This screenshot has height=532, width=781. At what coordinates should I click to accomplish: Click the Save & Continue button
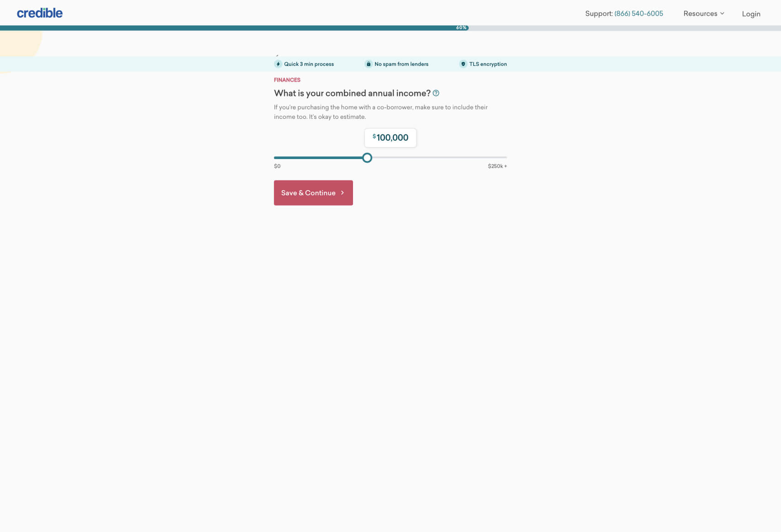point(313,193)
